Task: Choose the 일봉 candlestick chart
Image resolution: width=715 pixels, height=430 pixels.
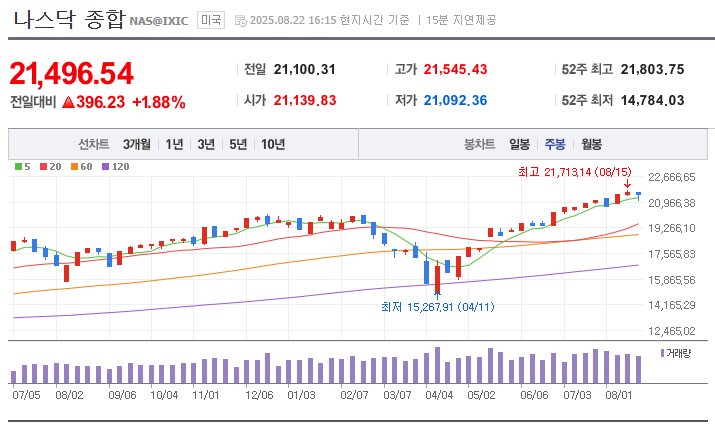Action: coord(519,145)
